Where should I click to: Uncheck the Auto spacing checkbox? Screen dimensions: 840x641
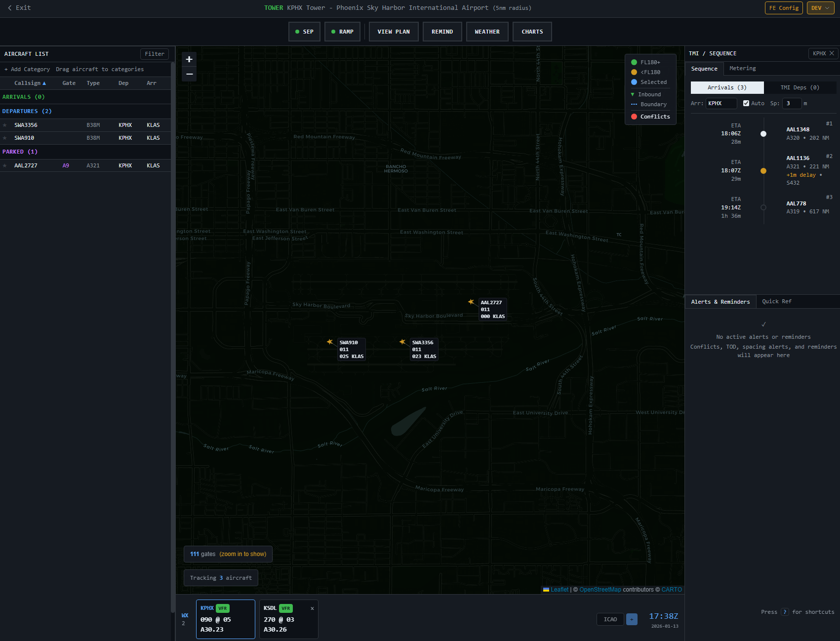pyautogui.click(x=746, y=103)
